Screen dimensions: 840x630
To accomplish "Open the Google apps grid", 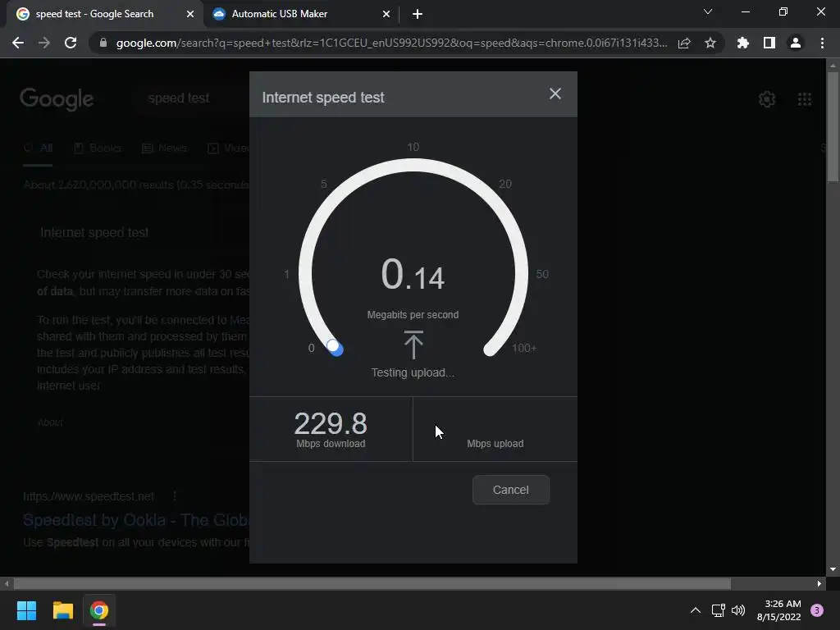I will (x=805, y=99).
